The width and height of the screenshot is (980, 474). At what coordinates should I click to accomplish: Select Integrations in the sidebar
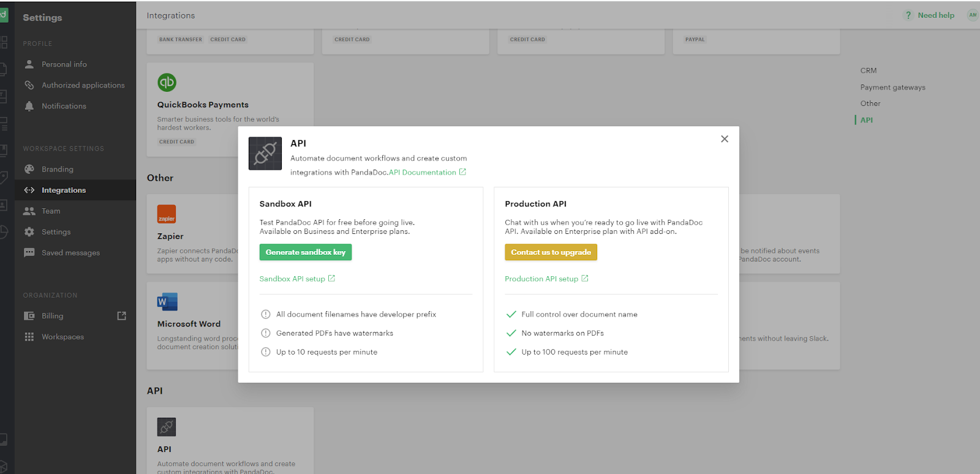coord(75,190)
